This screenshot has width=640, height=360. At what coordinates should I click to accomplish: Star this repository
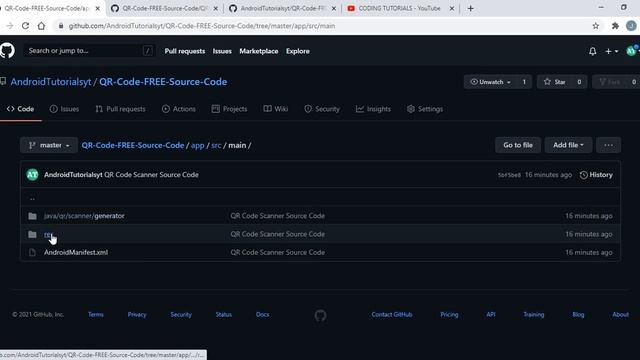[554, 82]
